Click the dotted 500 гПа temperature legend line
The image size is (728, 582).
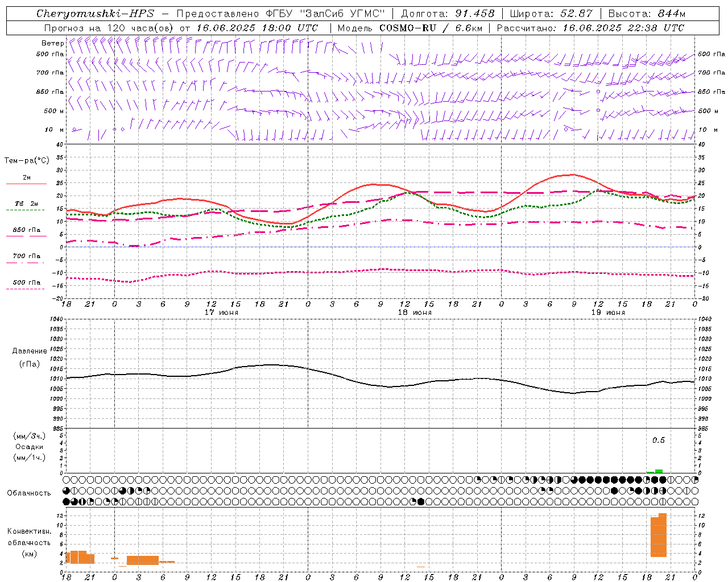(26, 289)
